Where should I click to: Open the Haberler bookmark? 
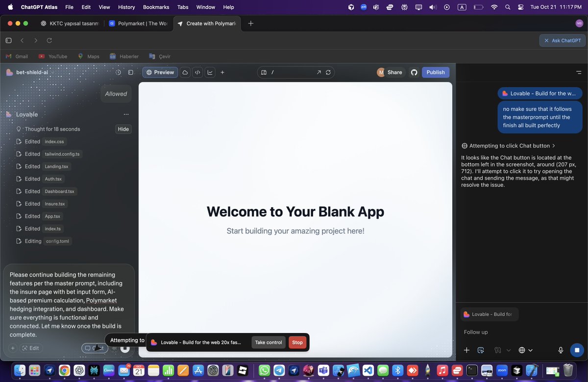pyautogui.click(x=124, y=56)
